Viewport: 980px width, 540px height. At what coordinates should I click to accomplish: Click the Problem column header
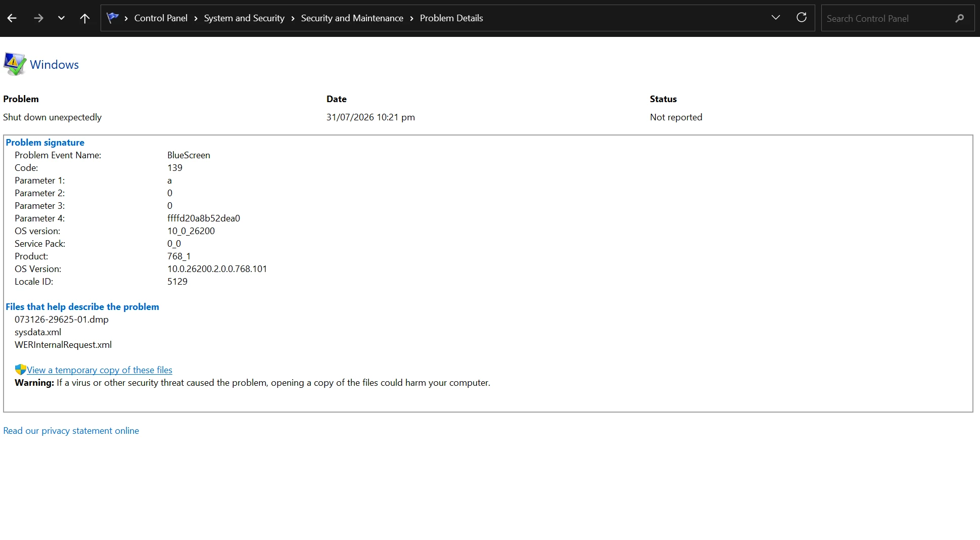[21, 99]
